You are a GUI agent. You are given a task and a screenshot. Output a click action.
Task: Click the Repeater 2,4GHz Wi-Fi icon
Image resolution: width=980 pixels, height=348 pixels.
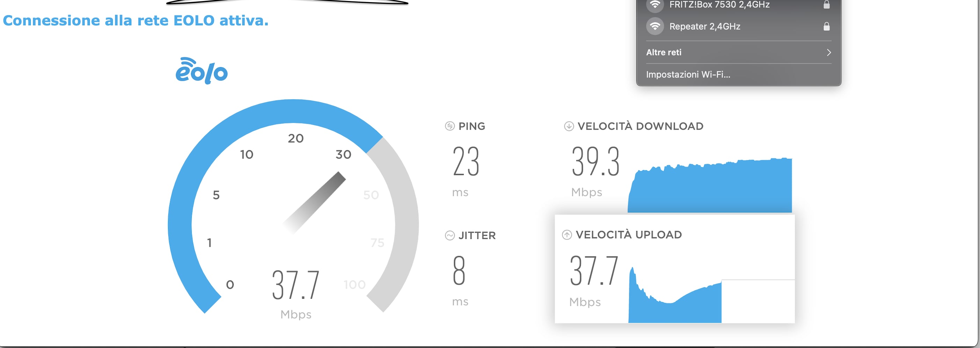tap(655, 26)
